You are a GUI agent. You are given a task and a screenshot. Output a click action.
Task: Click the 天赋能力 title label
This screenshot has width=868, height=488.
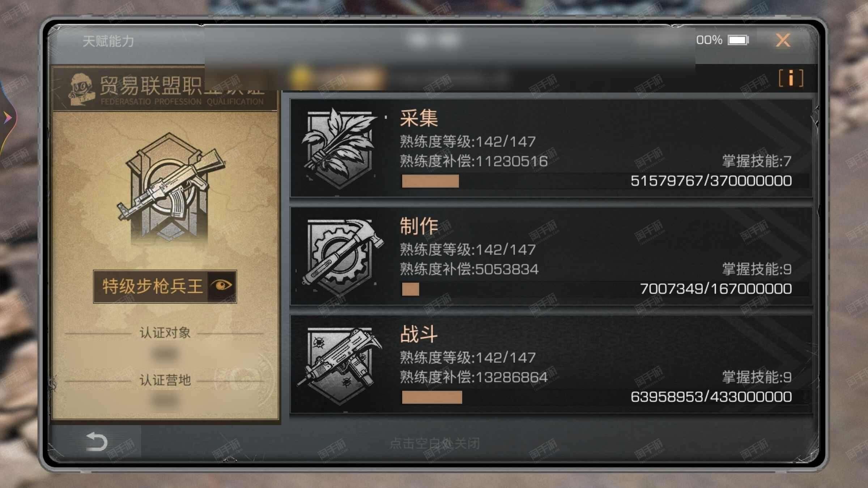[108, 41]
